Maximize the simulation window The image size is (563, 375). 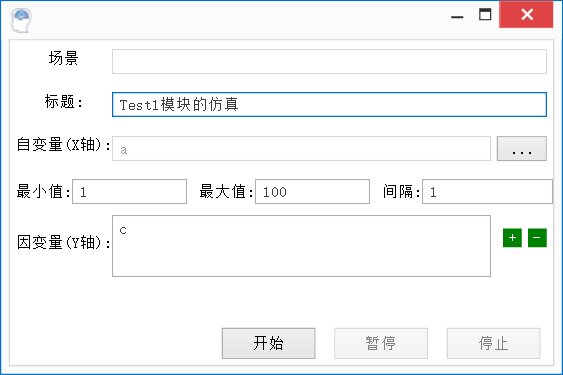[485, 15]
